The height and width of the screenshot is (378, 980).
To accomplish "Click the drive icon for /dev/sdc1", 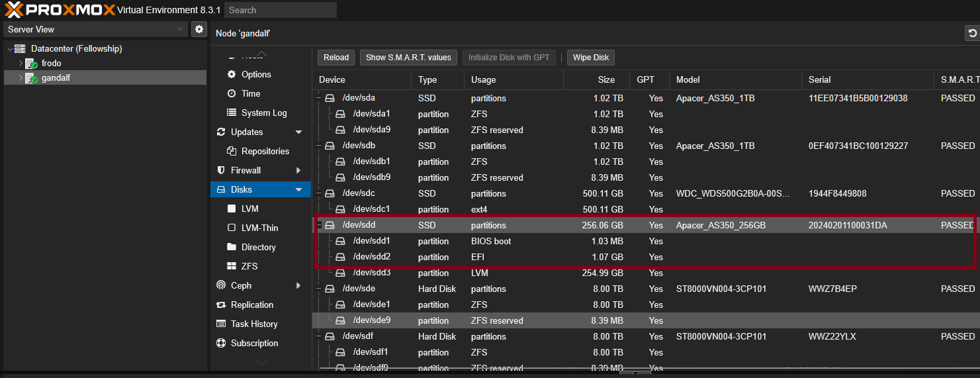I will (x=341, y=209).
